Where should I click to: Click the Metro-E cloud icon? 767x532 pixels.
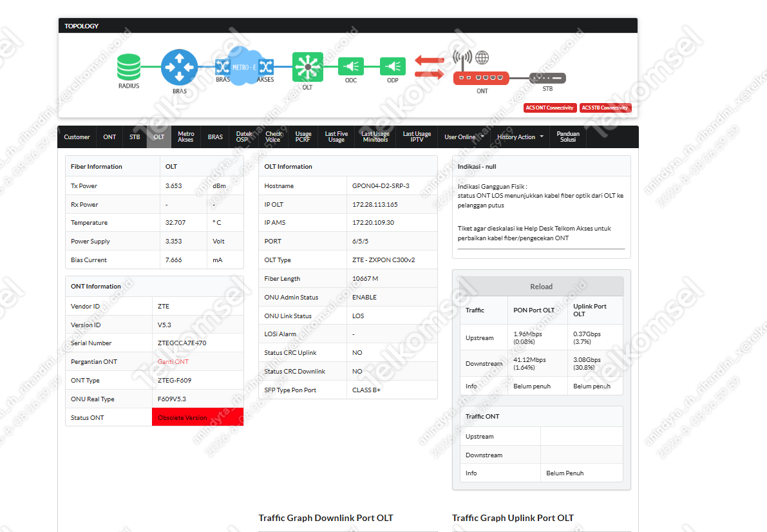pos(243,66)
